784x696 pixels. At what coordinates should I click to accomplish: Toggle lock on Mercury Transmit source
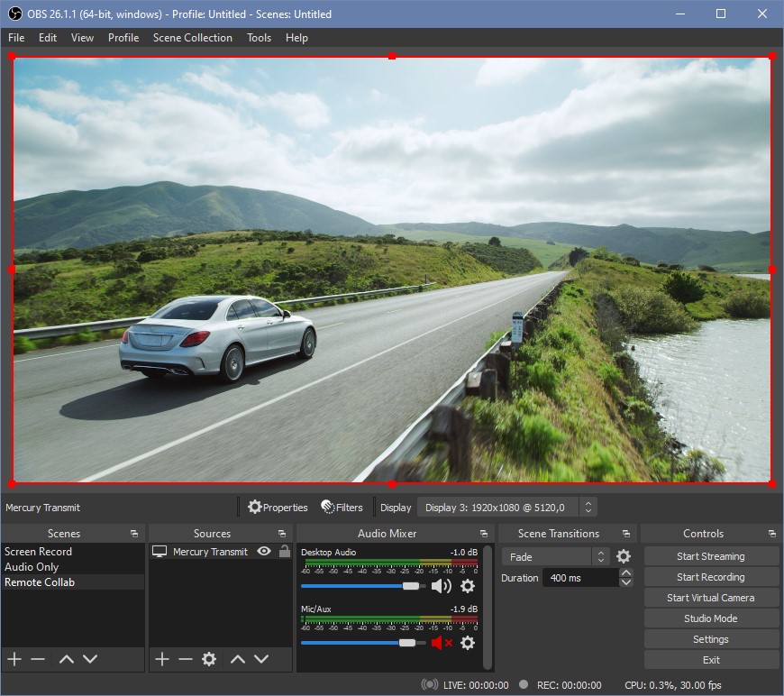tap(284, 552)
